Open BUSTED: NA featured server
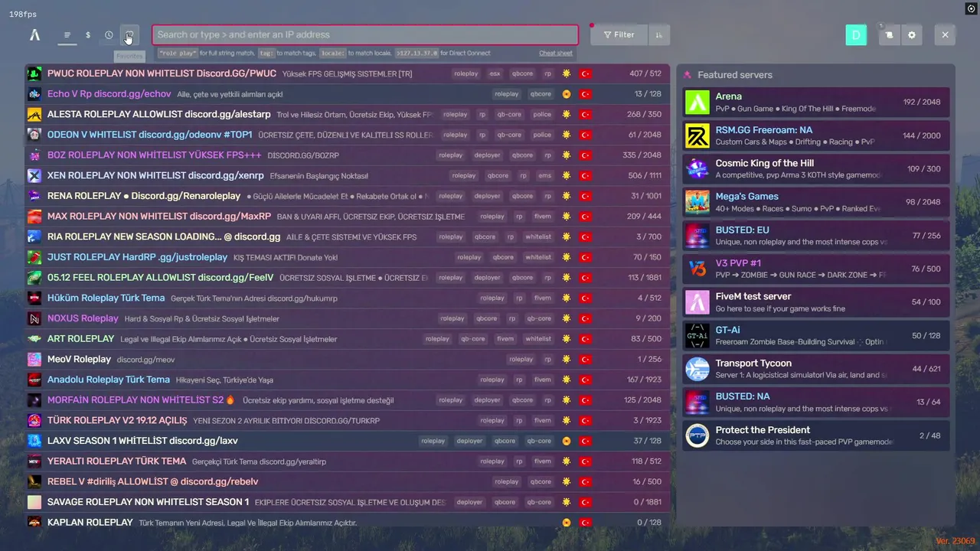The height and width of the screenshot is (551, 980). click(x=816, y=402)
